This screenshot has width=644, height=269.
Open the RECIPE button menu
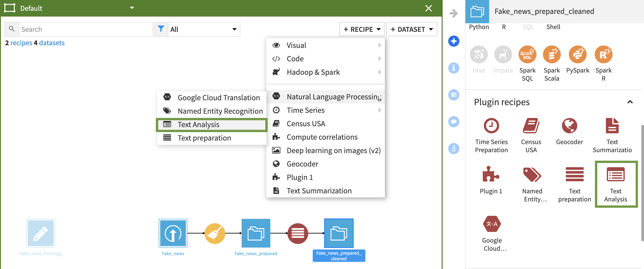coord(362,29)
